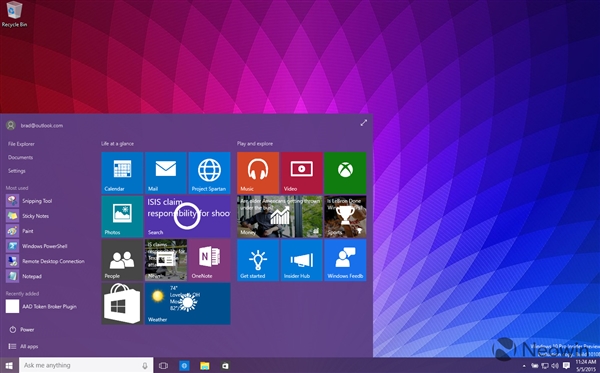The image size is (600, 373).
Task: Launch the OneNote tile
Action: (209, 260)
